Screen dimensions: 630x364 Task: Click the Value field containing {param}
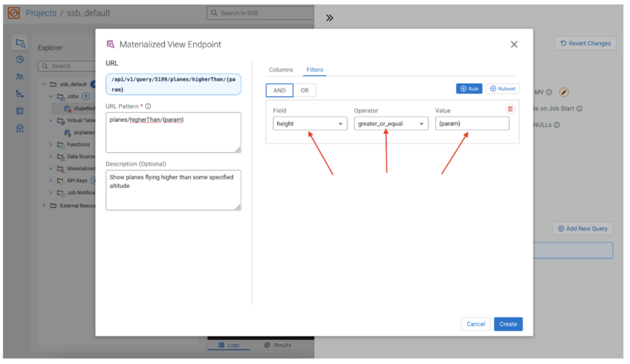point(472,124)
